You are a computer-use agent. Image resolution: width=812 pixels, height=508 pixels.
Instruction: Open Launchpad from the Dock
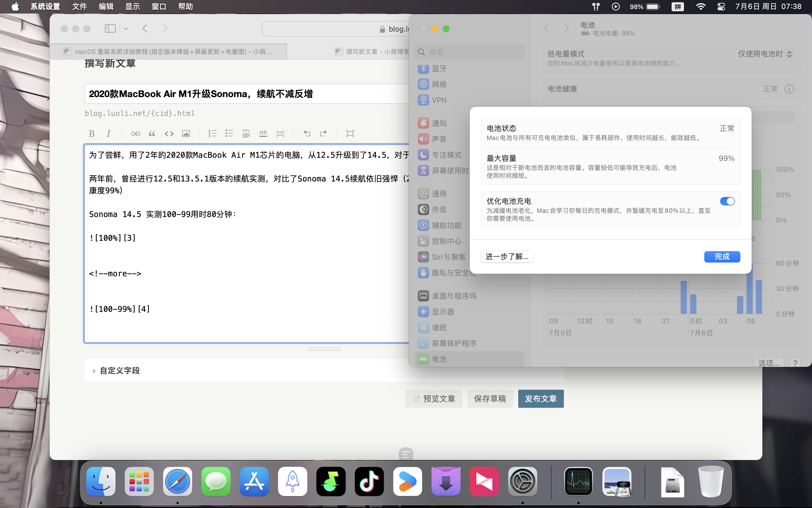coord(139,481)
